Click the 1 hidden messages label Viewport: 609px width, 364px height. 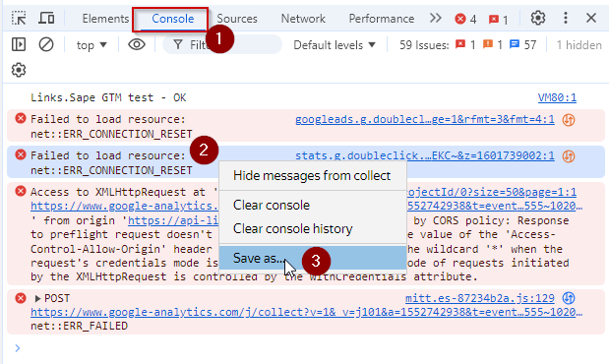(579, 45)
